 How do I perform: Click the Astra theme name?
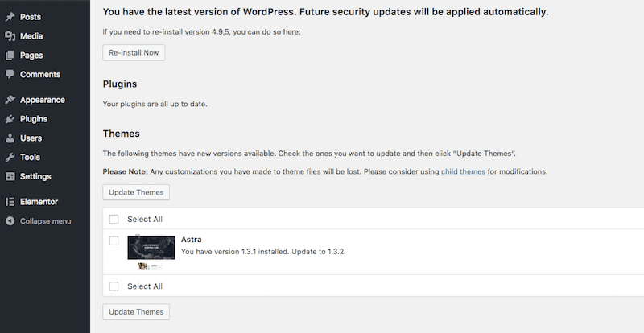tap(192, 240)
